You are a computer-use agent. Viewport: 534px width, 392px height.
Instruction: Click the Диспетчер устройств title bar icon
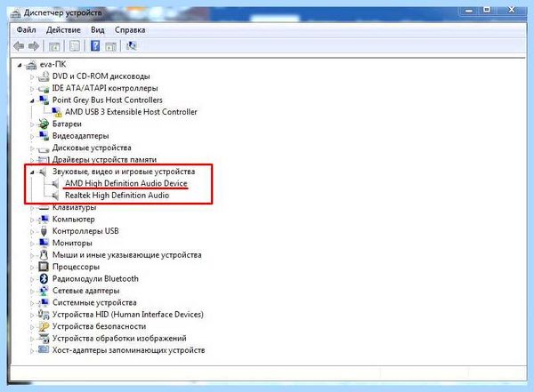point(16,13)
